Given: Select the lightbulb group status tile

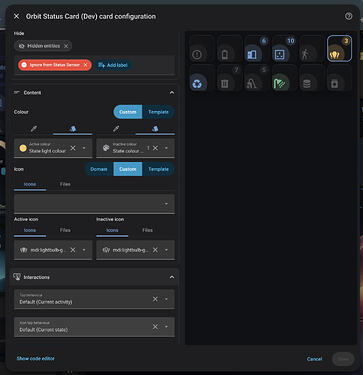Looking at the screenshot, I should pyautogui.click(x=339, y=49).
